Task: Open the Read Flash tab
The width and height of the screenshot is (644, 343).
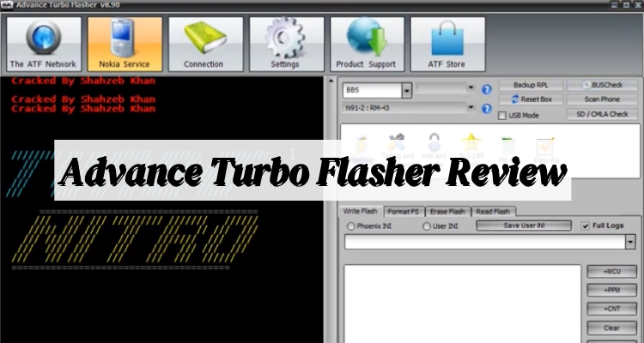Action: point(493,212)
